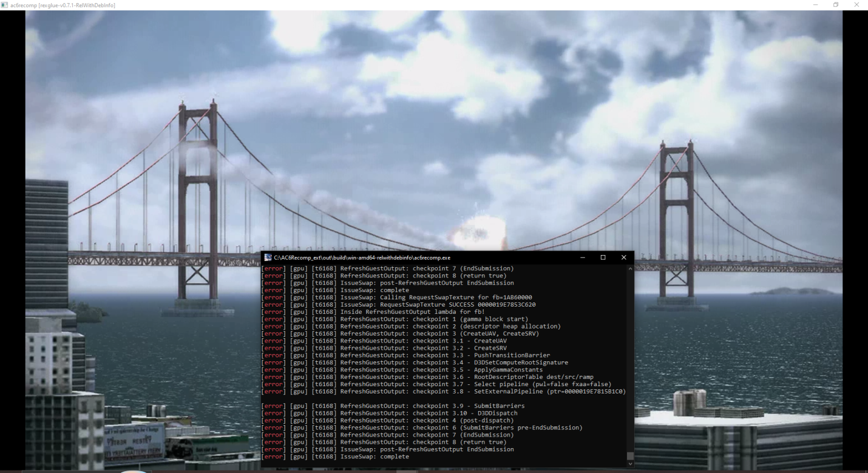
Task: Click the console scrollbar down arrow
Action: pos(630,464)
